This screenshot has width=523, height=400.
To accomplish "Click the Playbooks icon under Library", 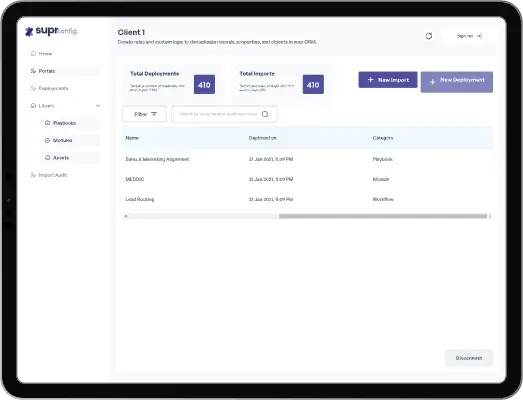I will (47, 123).
